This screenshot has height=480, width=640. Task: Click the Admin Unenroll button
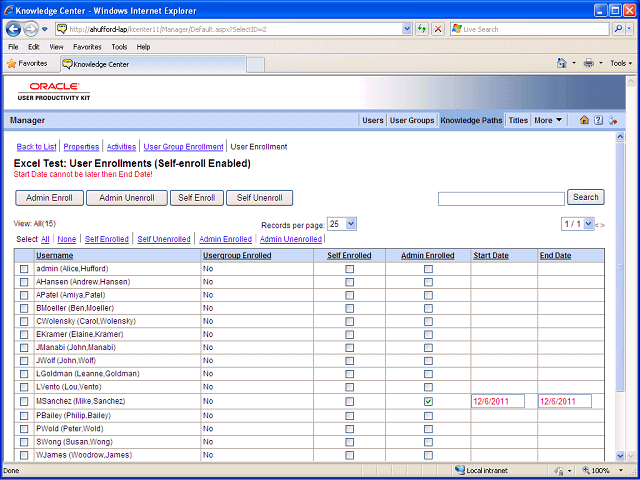point(127,198)
